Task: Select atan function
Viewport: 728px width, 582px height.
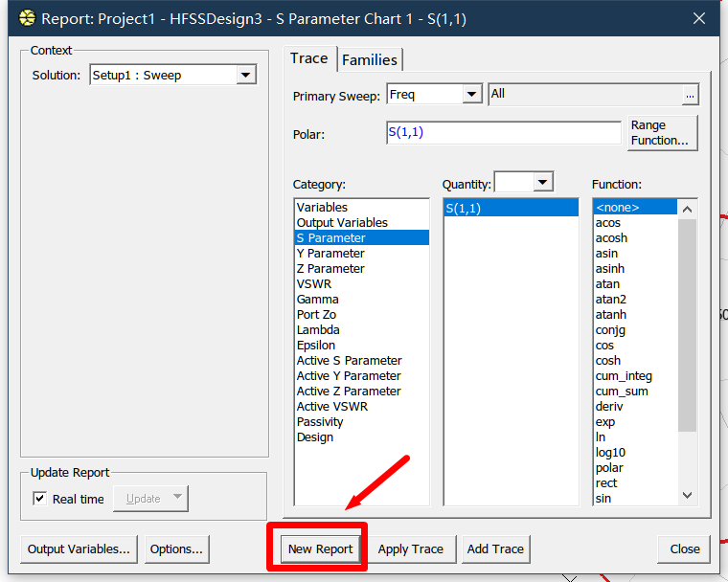Action: pos(635,283)
